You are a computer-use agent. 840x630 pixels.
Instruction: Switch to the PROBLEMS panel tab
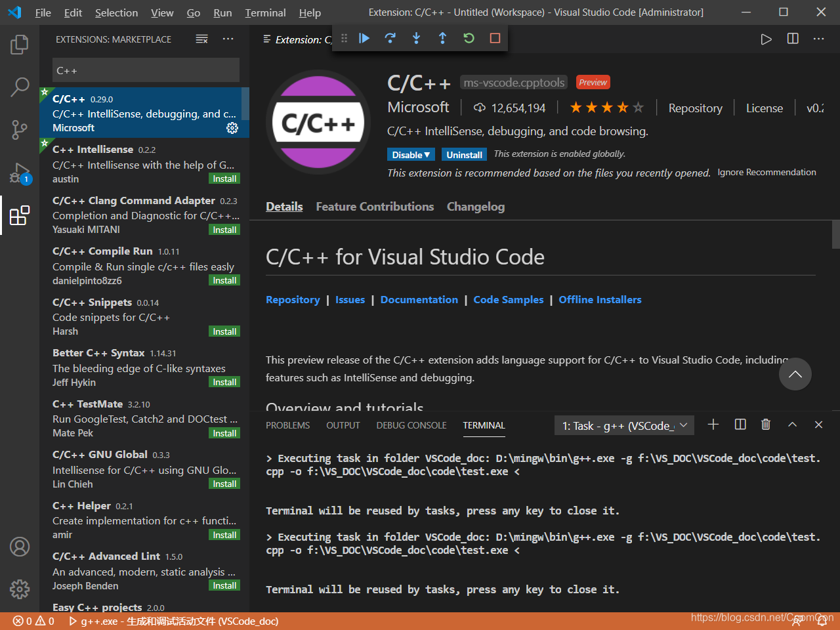click(287, 425)
